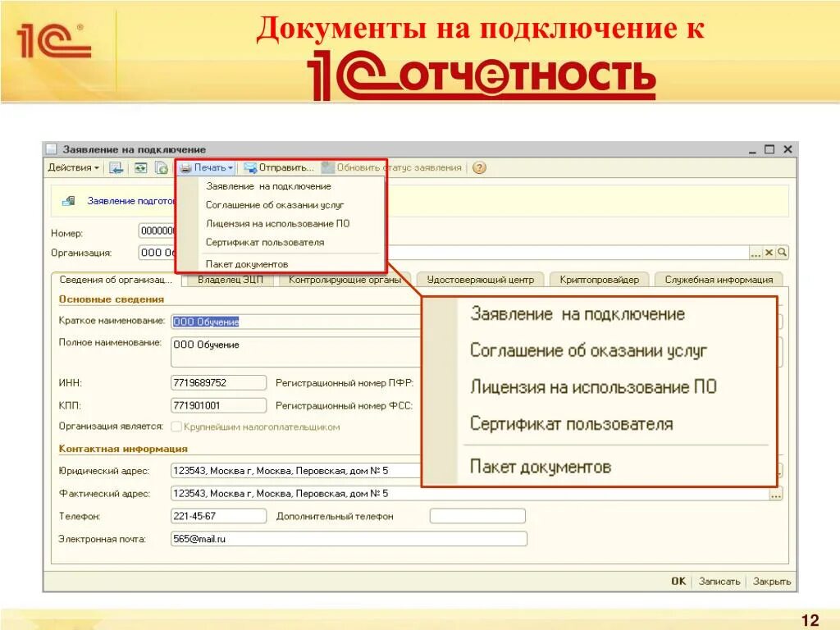
Task: Choose Лицензия на использование ПО menu item
Action: [277, 224]
